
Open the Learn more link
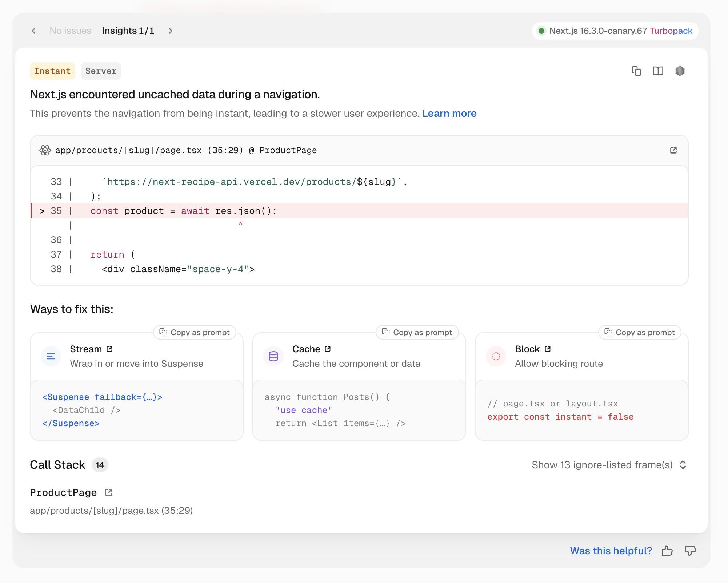[x=449, y=114]
